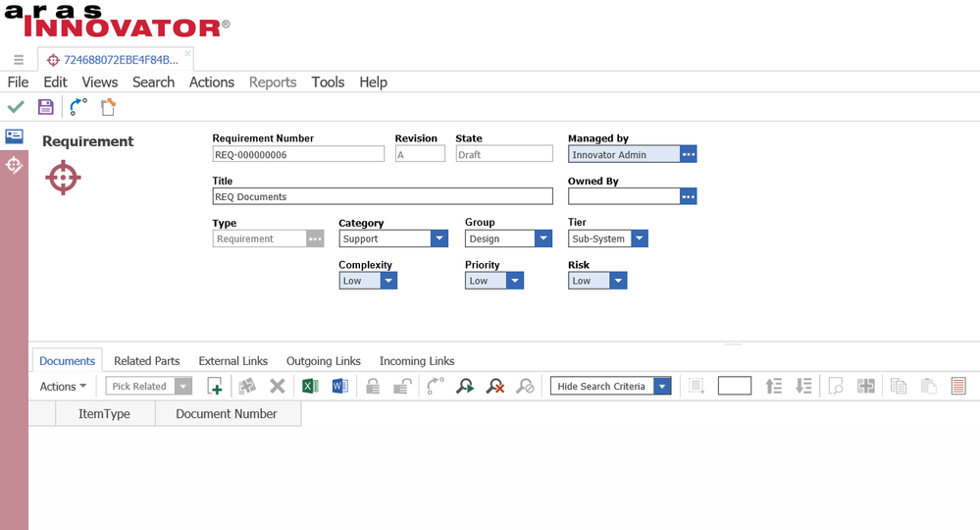Open the hamburger navigation menu
Image resolution: width=980 pixels, height=530 pixels.
pyautogui.click(x=19, y=60)
